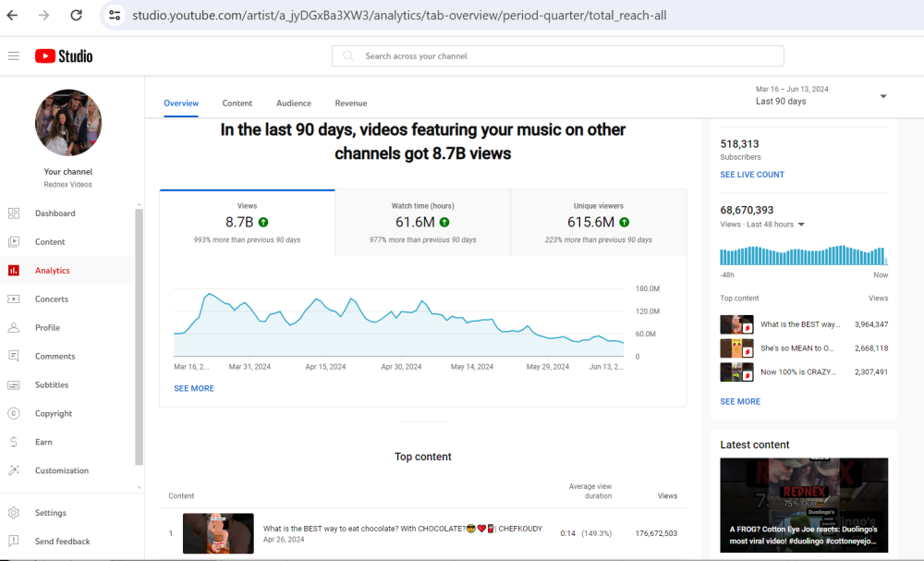Screen dimensions: 924x561
Task: Open realtime item 'Now 100% is CRAZY...'
Action: (798, 372)
